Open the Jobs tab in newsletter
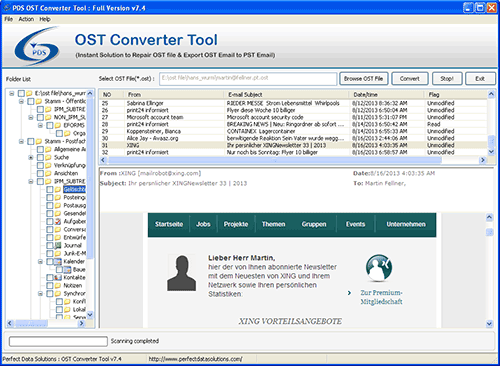 click(x=203, y=224)
